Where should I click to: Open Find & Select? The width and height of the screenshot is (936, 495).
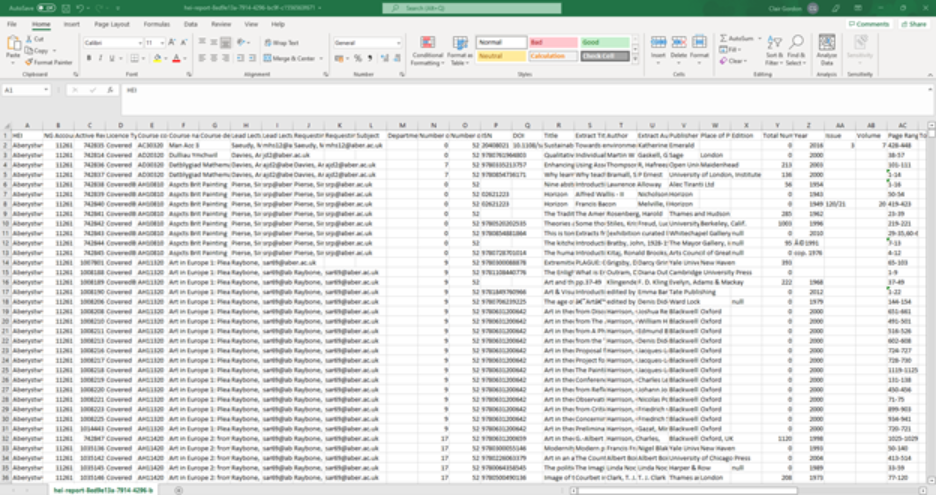(796, 50)
